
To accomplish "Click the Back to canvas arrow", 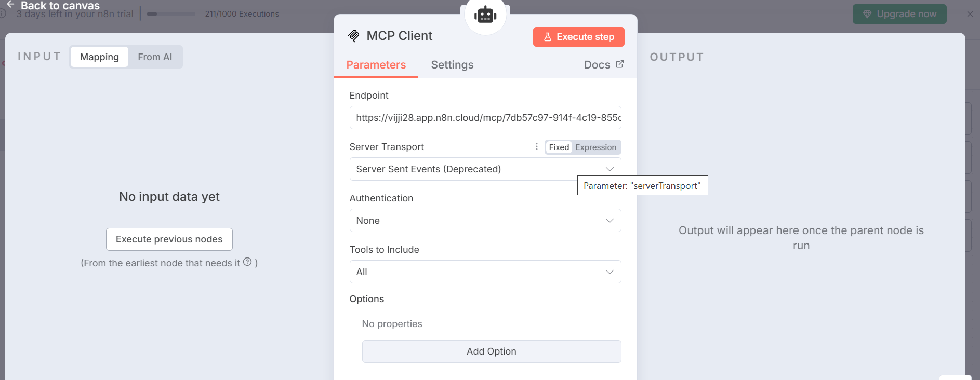I will click(x=10, y=5).
